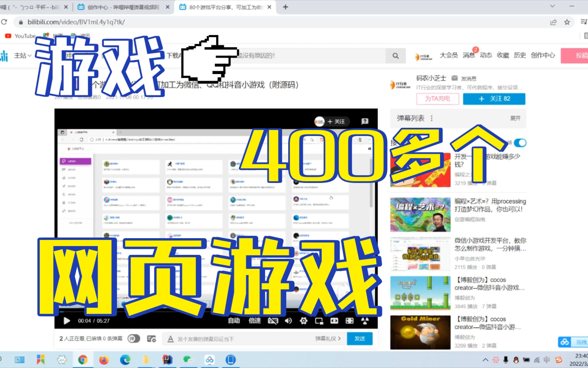
Task: Click the picture-in-picture icon in player controls
Action: (318, 321)
